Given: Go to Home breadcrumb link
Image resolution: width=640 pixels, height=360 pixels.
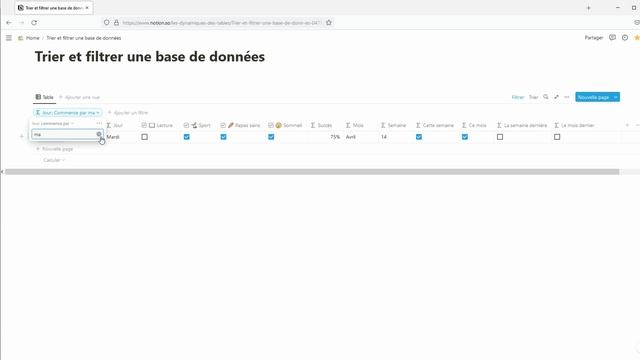Looking at the screenshot, I should (x=33, y=38).
